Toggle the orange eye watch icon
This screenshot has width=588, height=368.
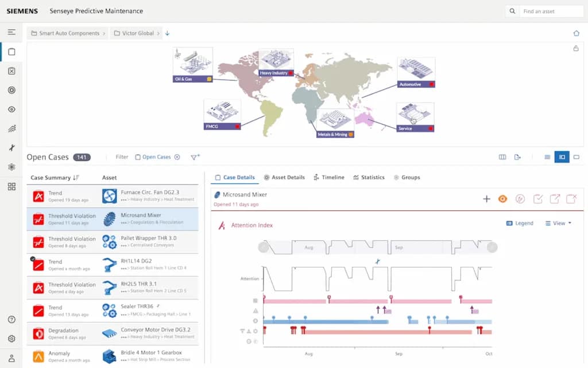[502, 199]
